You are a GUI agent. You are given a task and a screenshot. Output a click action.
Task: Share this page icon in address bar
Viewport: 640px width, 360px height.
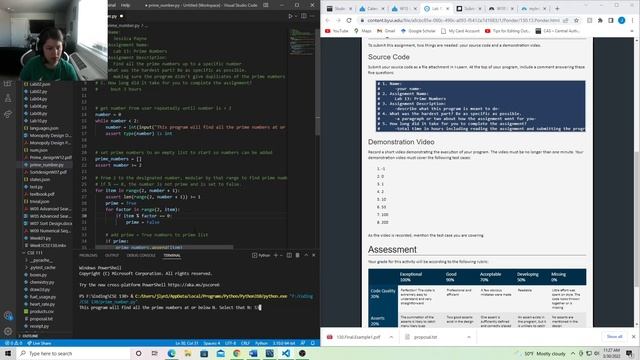[566, 20]
